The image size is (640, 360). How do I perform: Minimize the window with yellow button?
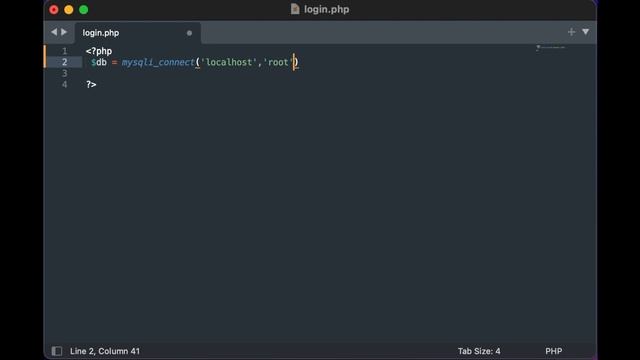(x=69, y=9)
